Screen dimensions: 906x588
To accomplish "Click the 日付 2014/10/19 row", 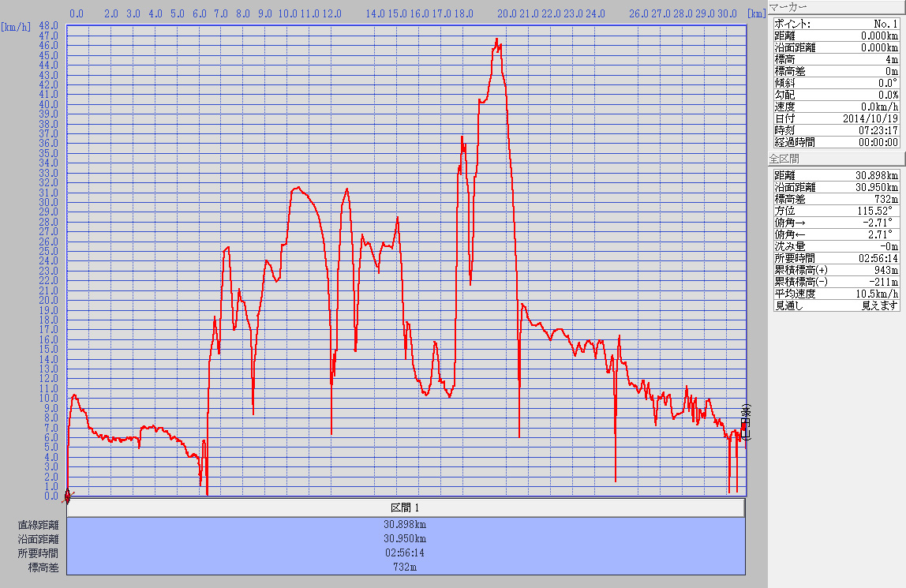I will pos(836,118).
